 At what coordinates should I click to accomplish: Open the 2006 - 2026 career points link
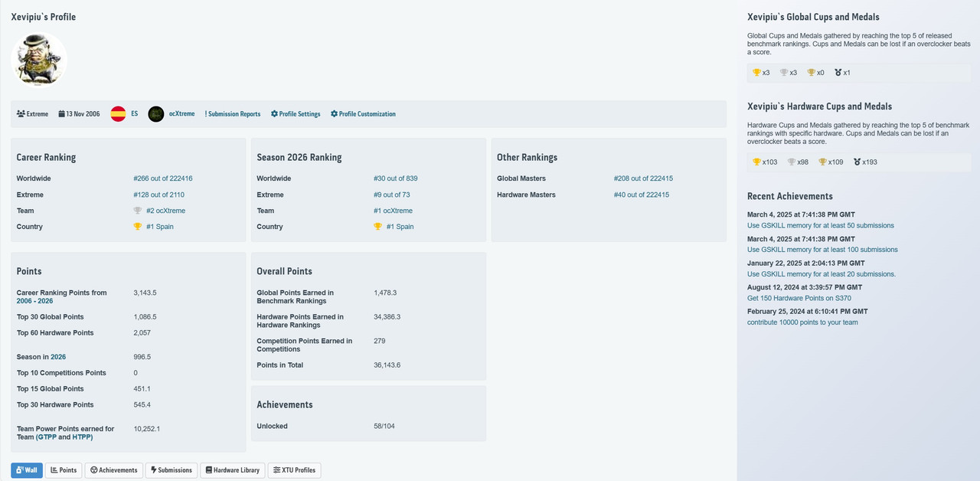click(x=34, y=301)
